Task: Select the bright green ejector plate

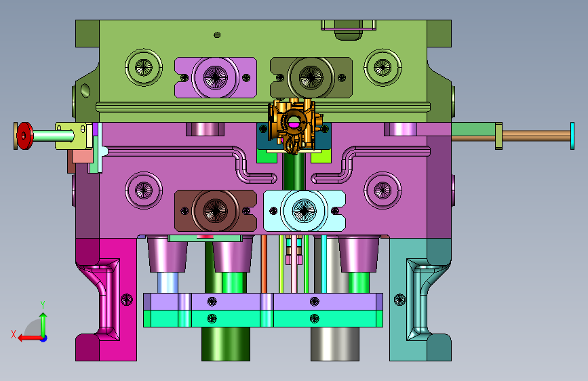Action: (263, 319)
